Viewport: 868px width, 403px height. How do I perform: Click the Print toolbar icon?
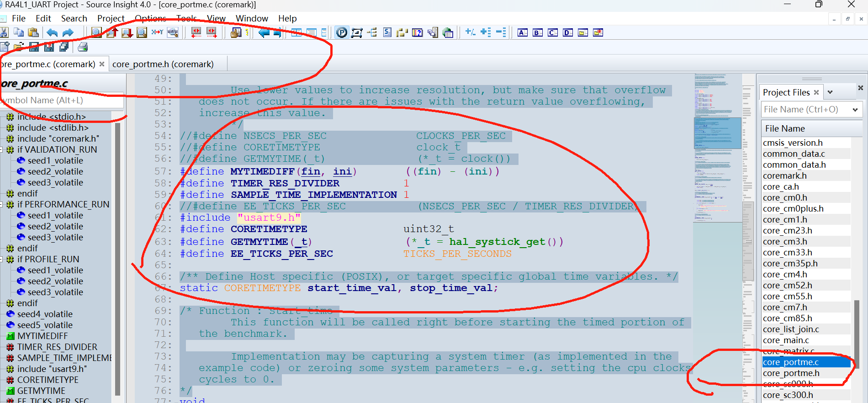(83, 47)
